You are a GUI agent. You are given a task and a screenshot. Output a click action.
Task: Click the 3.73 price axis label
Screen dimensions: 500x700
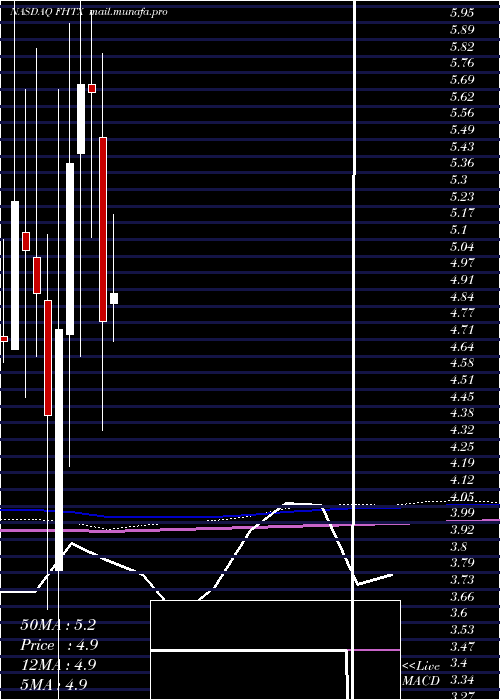pyautogui.click(x=462, y=580)
